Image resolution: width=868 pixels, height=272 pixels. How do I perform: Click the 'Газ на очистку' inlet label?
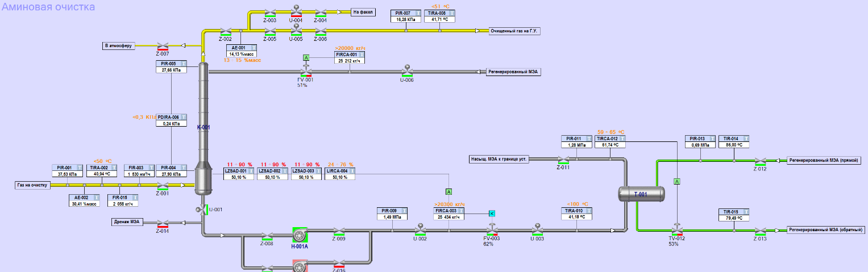tap(32, 185)
